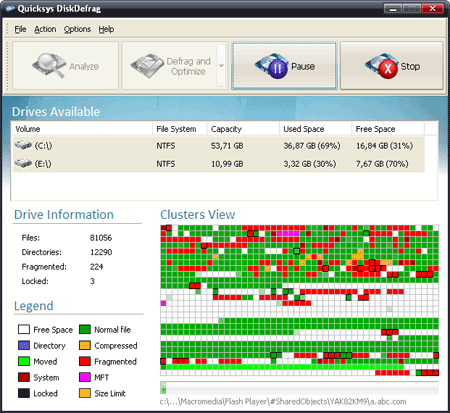
Task: Click the Directory legend swatch
Action: pos(24,345)
